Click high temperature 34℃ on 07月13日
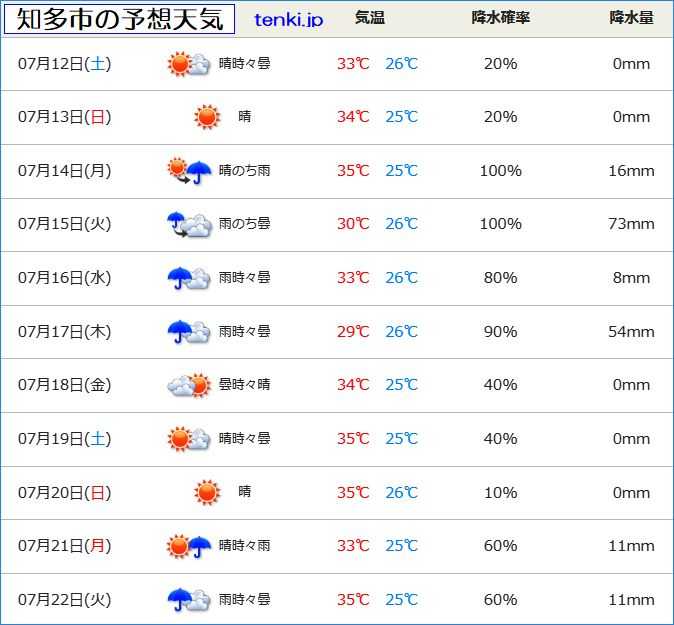The height and width of the screenshot is (625, 674). [353, 117]
